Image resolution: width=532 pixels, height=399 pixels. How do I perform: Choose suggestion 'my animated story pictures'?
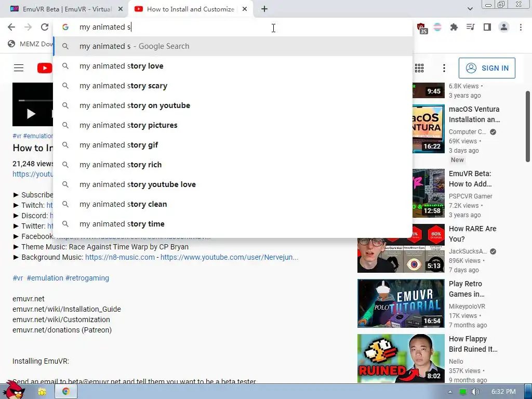[x=233, y=125]
